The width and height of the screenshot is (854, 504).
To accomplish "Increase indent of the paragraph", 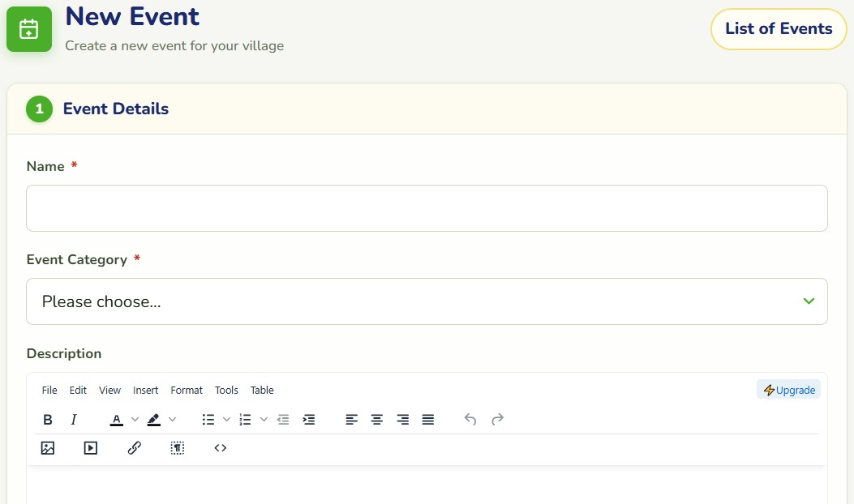I will point(309,420).
